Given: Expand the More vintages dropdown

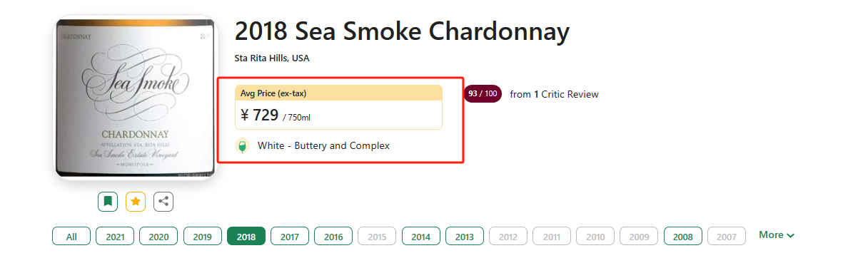Looking at the screenshot, I should [777, 234].
